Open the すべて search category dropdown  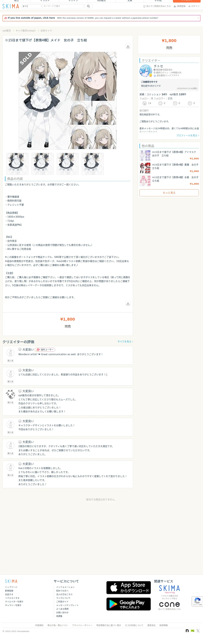click(x=32, y=6)
